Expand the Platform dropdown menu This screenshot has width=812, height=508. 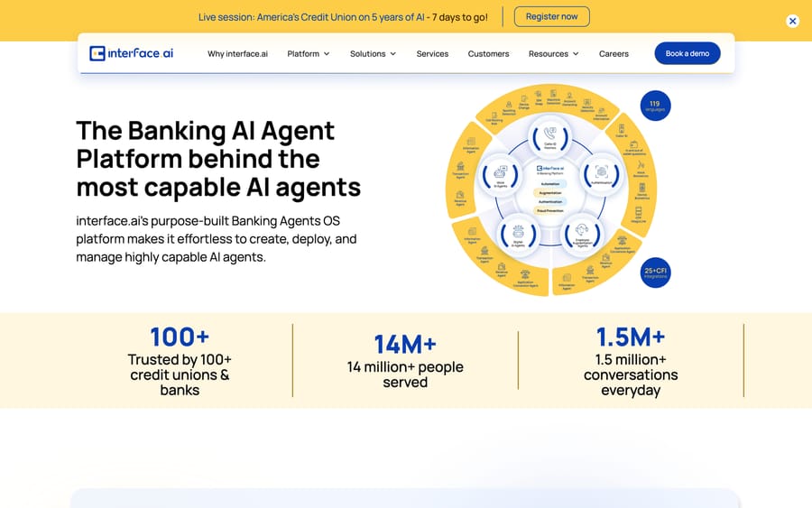coord(309,54)
